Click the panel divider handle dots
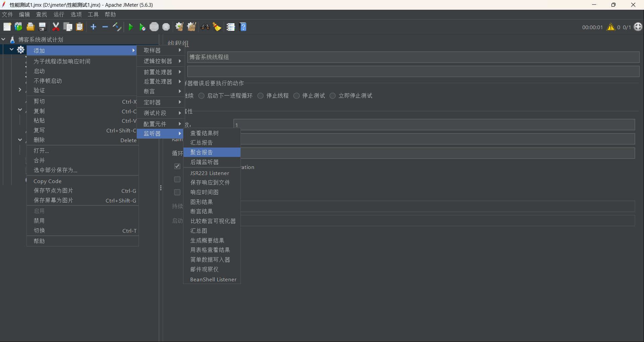The image size is (644, 342). 161,188
